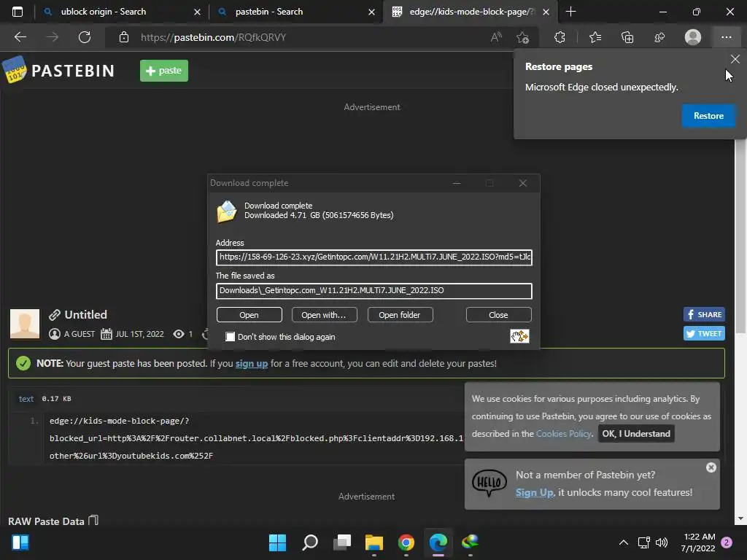This screenshot has width=747, height=560.
Task: Open the vertical tabs actions icon
Action: tap(18, 12)
